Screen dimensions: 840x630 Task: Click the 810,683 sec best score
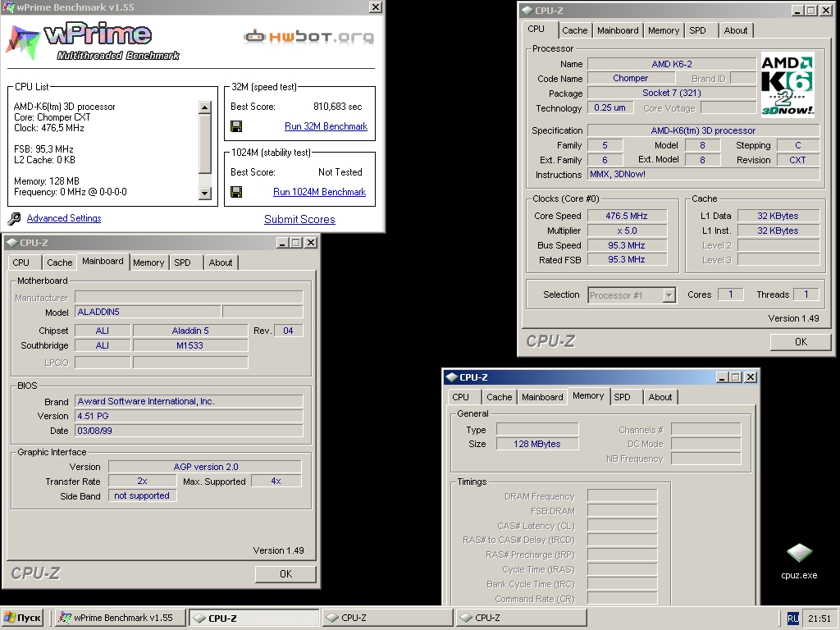(x=337, y=107)
